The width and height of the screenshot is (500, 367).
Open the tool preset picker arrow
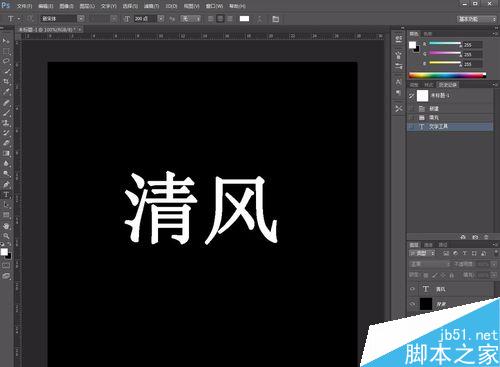[x=19, y=19]
